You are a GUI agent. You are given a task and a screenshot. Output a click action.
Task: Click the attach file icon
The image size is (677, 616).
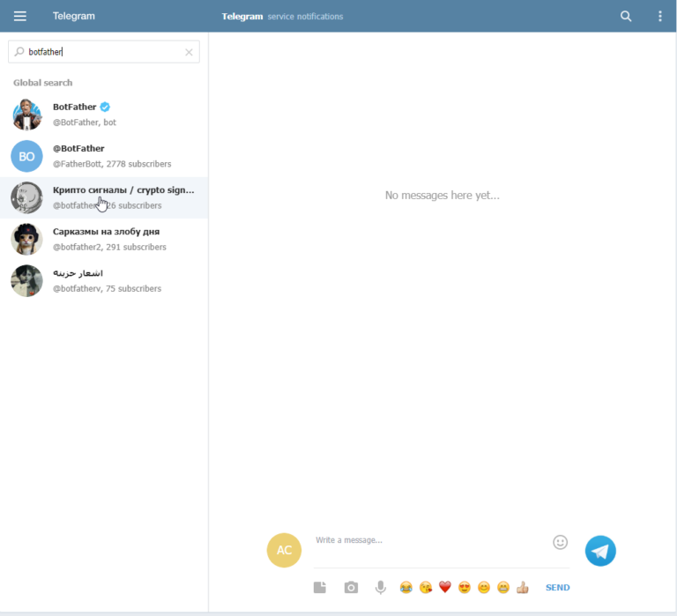(x=320, y=588)
